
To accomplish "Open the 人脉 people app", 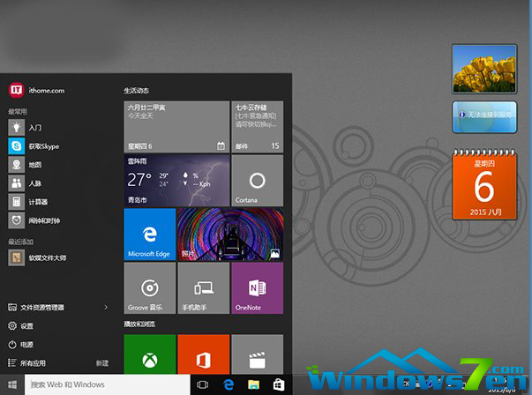I will pos(59,183).
